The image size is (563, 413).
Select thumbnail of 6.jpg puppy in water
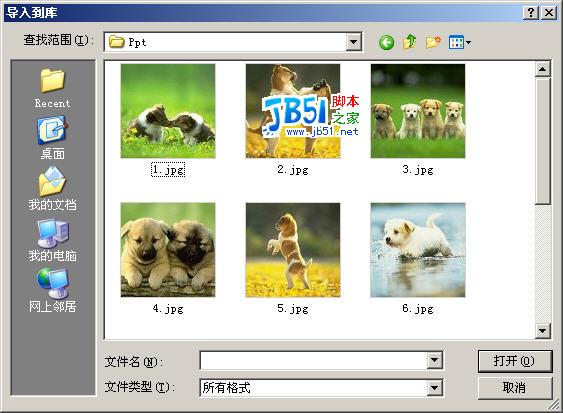pyautogui.click(x=418, y=250)
